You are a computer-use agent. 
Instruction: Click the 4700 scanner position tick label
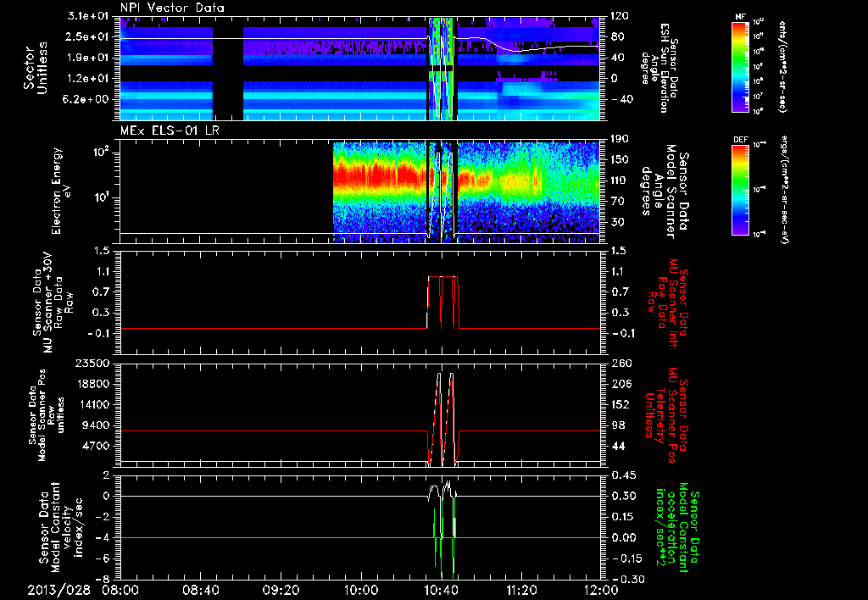[96, 446]
